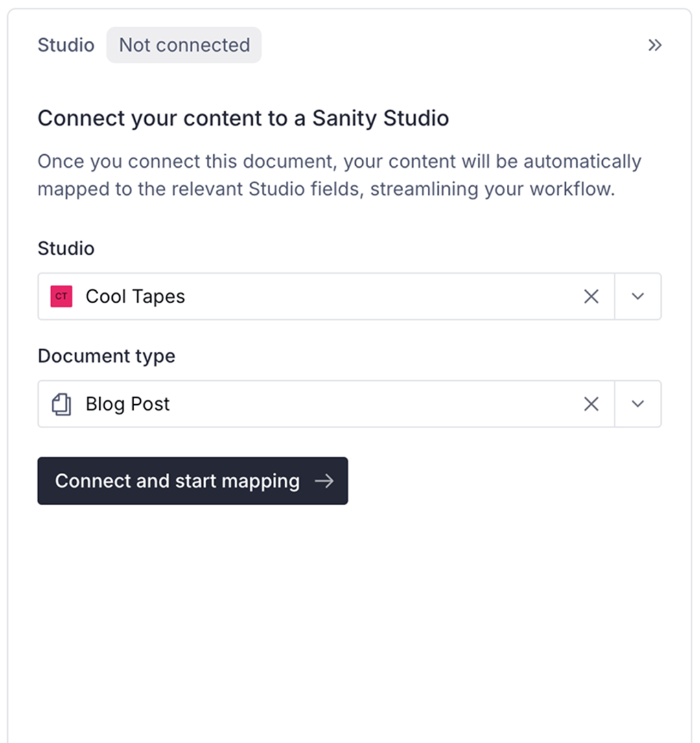The height and width of the screenshot is (743, 700).
Task: Click the document stack icon beside Blog Post
Action: pyautogui.click(x=61, y=404)
